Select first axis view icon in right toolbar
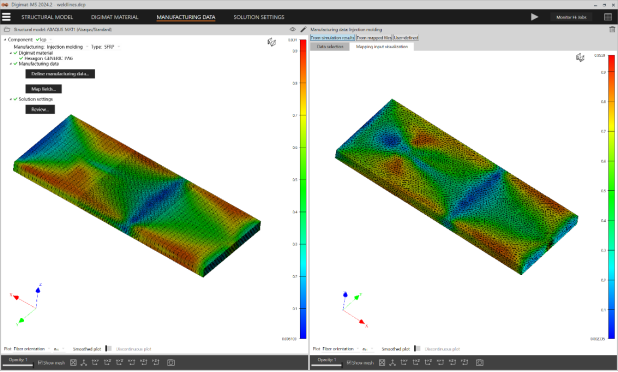 (x=404, y=363)
